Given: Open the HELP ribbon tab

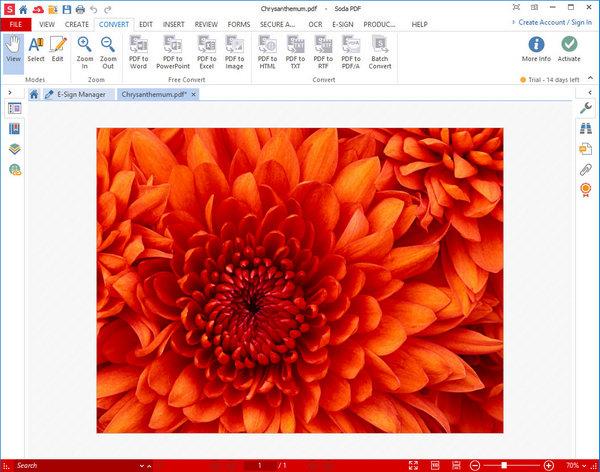Looking at the screenshot, I should [x=419, y=24].
